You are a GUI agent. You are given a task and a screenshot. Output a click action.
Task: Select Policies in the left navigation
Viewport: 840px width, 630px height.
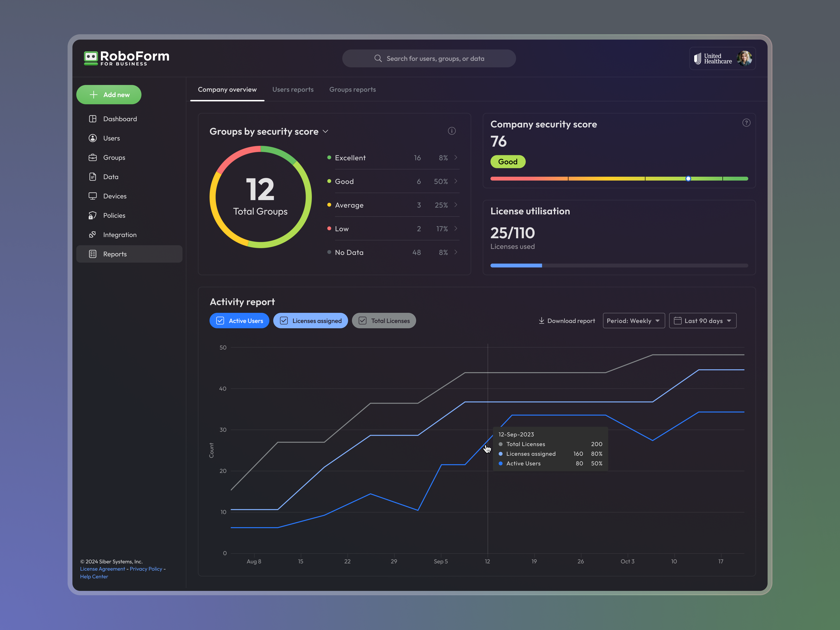(114, 215)
